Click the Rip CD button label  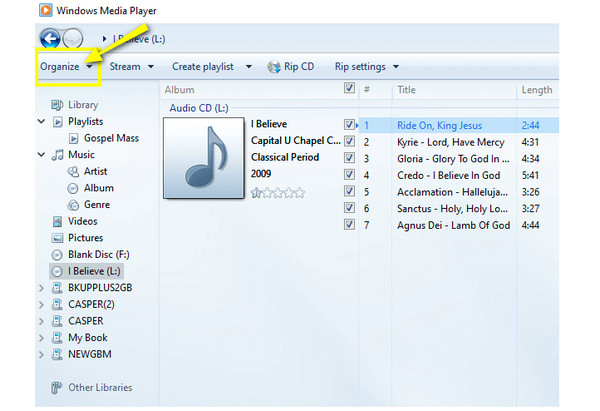[299, 67]
